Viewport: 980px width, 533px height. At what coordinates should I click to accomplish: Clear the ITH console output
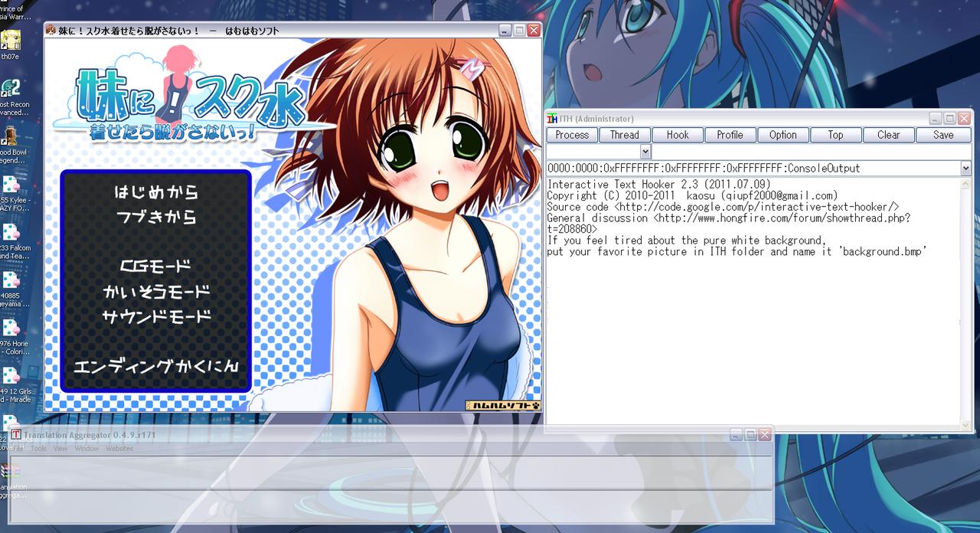point(888,135)
